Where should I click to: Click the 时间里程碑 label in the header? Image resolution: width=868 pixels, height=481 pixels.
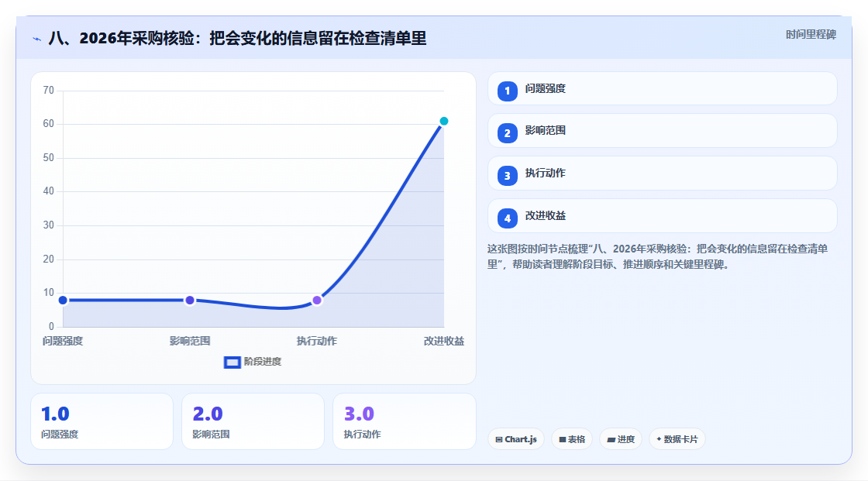coord(811,34)
